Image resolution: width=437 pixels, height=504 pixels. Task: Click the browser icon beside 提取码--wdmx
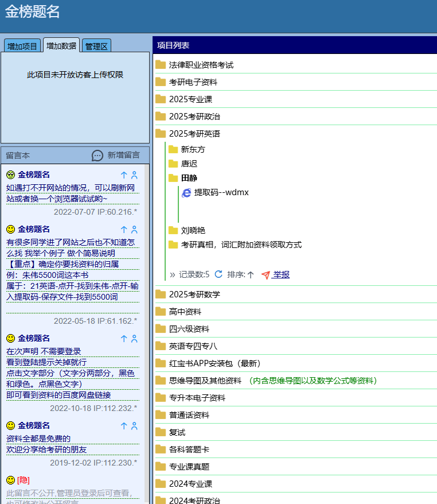click(186, 193)
